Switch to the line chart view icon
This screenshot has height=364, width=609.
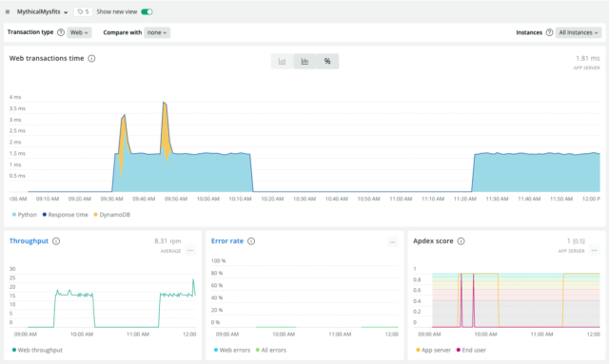(x=282, y=62)
